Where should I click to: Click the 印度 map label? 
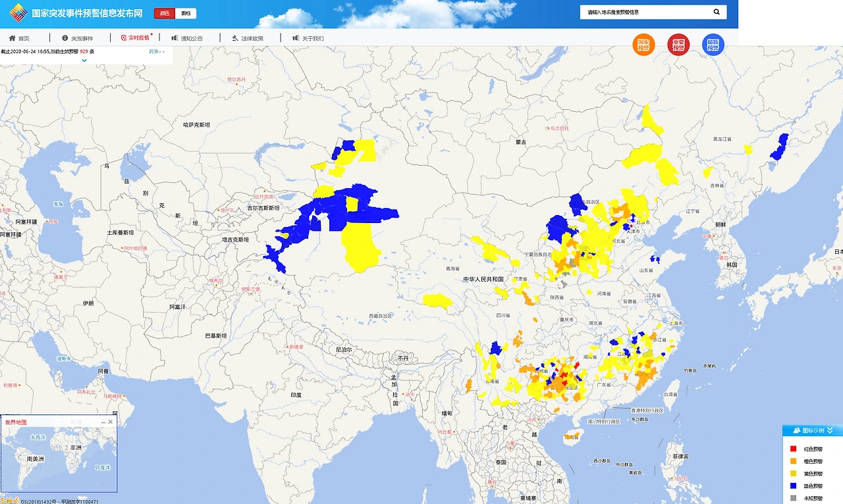point(296,395)
